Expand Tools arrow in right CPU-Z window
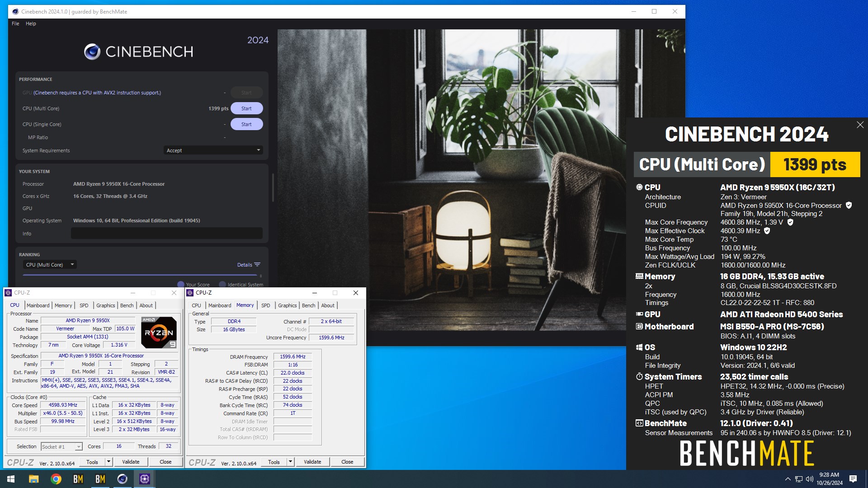 (x=290, y=462)
